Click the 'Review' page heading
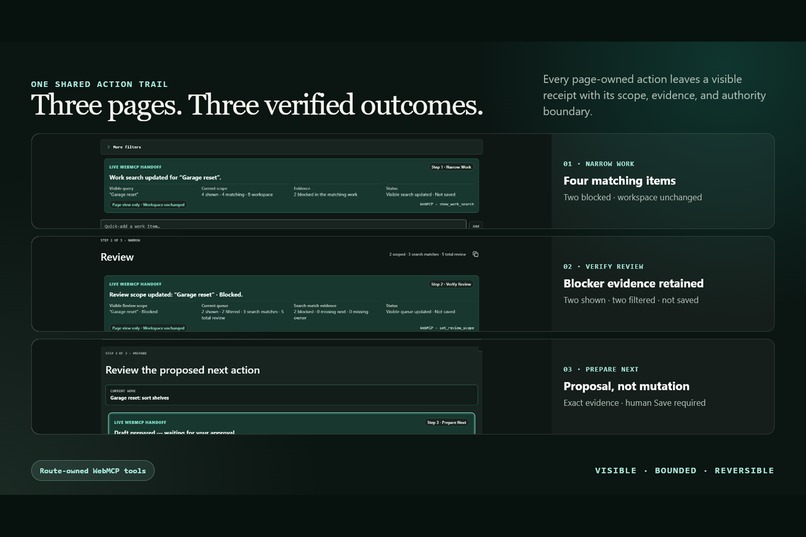 [x=117, y=257]
